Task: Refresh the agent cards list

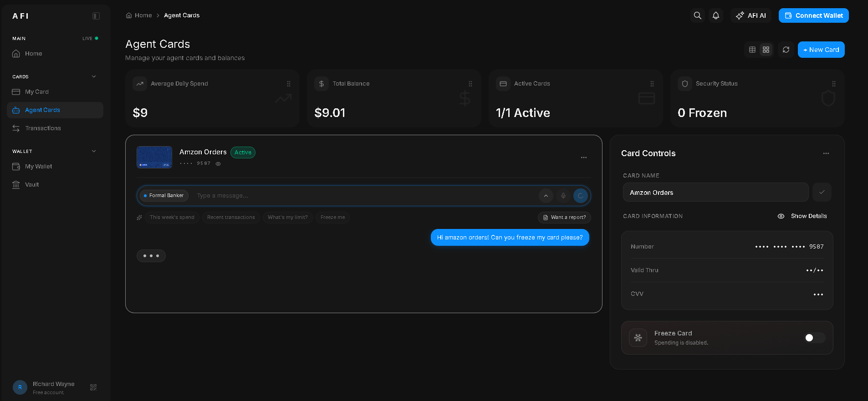Action: pos(786,50)
